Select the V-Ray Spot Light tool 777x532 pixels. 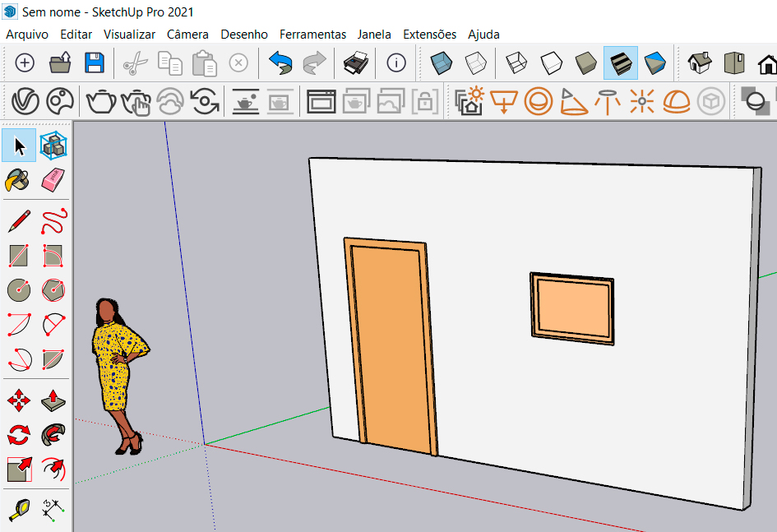coord(573,101)
